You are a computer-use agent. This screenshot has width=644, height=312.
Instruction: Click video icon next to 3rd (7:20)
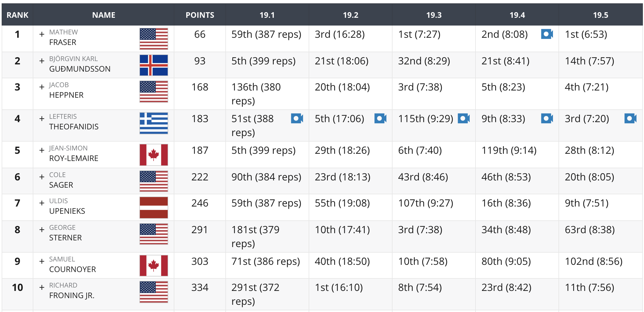[630, 119]
